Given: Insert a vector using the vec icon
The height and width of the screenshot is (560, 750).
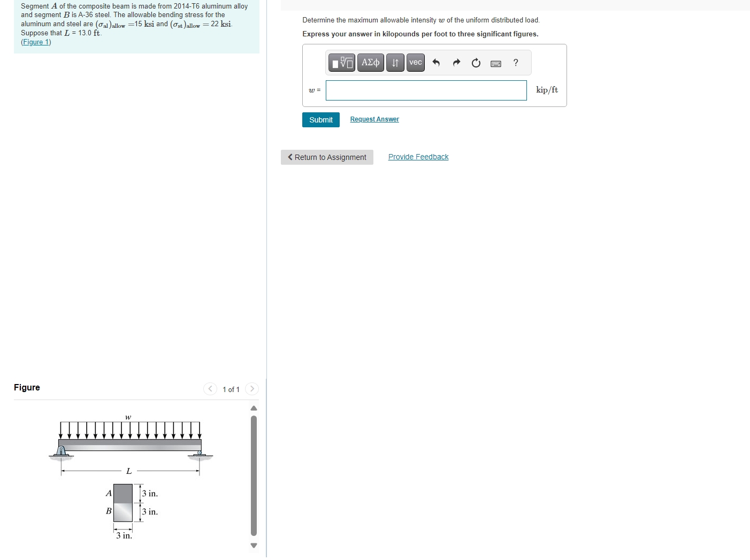Looking at the screenshot, I should tap(415, 63).
